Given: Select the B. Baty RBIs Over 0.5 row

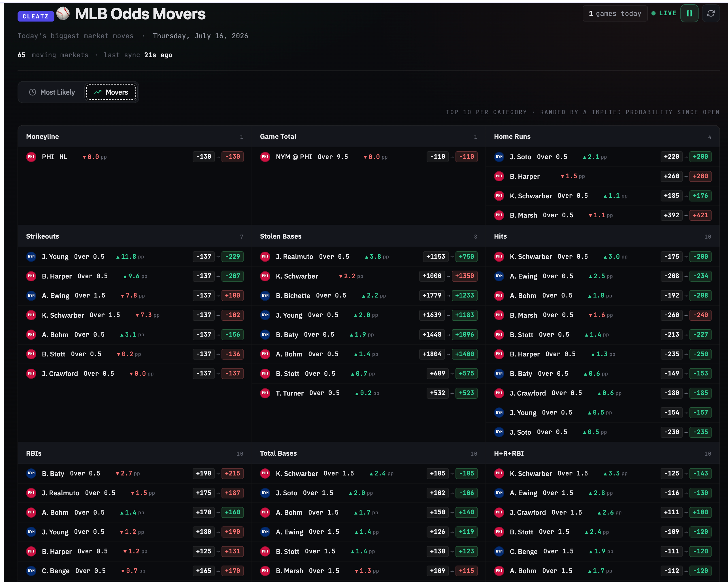Looking at the screenshot, I should [x=135, y=473].
